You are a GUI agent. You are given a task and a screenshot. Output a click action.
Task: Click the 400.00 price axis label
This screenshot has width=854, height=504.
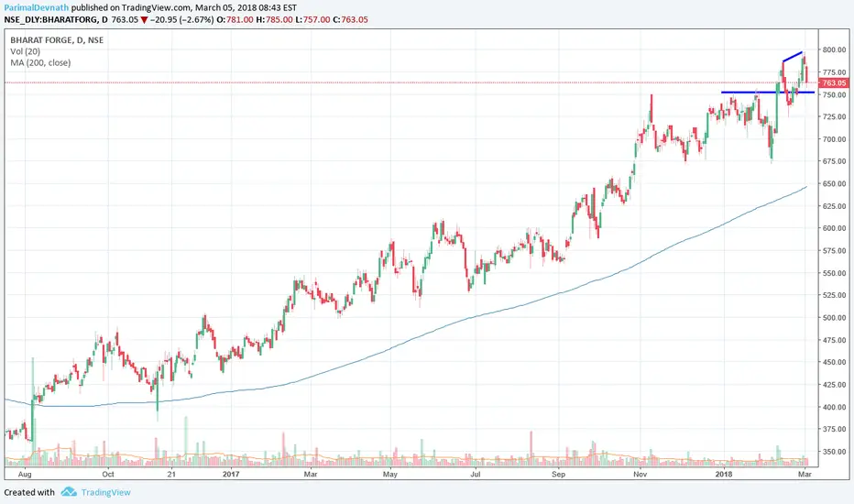[x=834, y=407]
